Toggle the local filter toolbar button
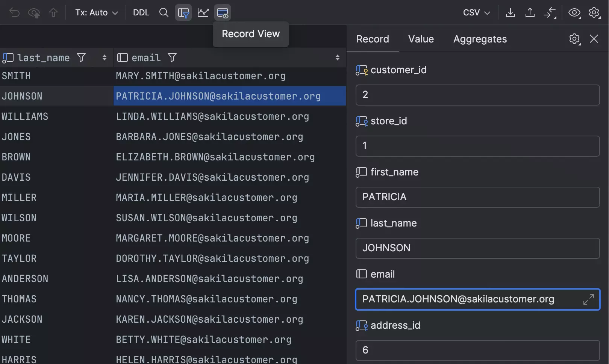Viewport: 609px width, 364px height. [x=183, y=13]
